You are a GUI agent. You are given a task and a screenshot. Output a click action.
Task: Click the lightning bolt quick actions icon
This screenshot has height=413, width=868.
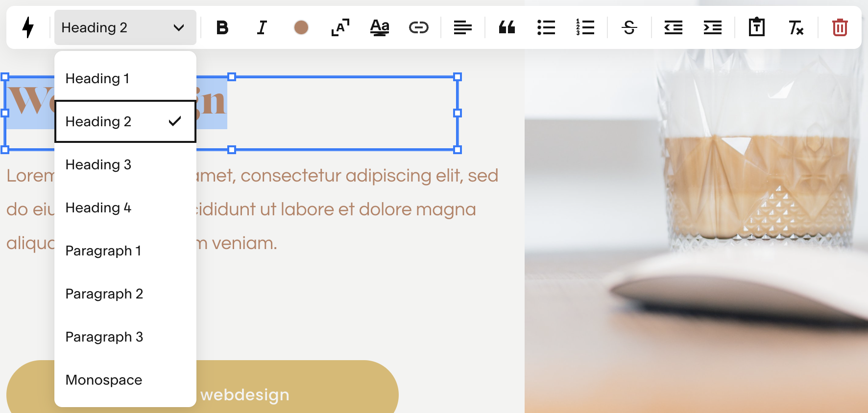[28, 27]
